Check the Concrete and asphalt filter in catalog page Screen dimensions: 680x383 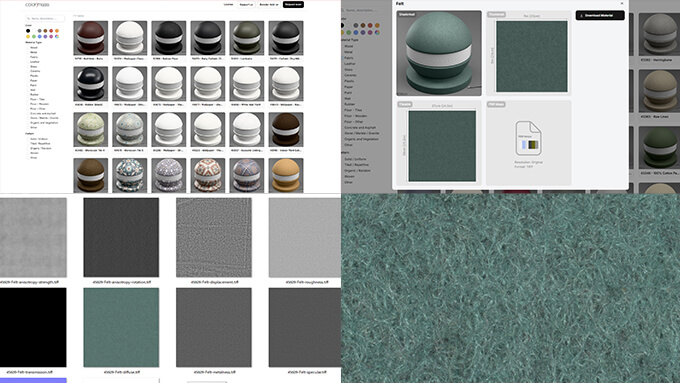click(42, 113)
